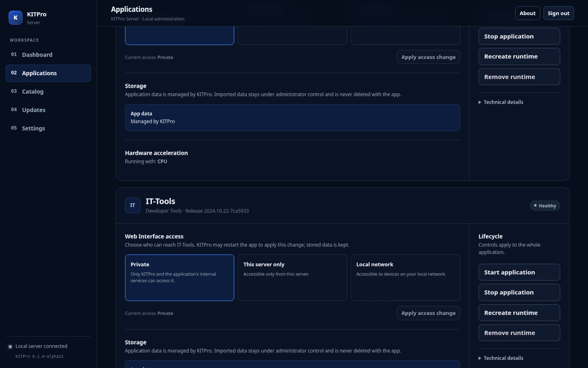Click the App data Managed by KITPro box
This screenshot has height=368, width=588.
point(292,118)
